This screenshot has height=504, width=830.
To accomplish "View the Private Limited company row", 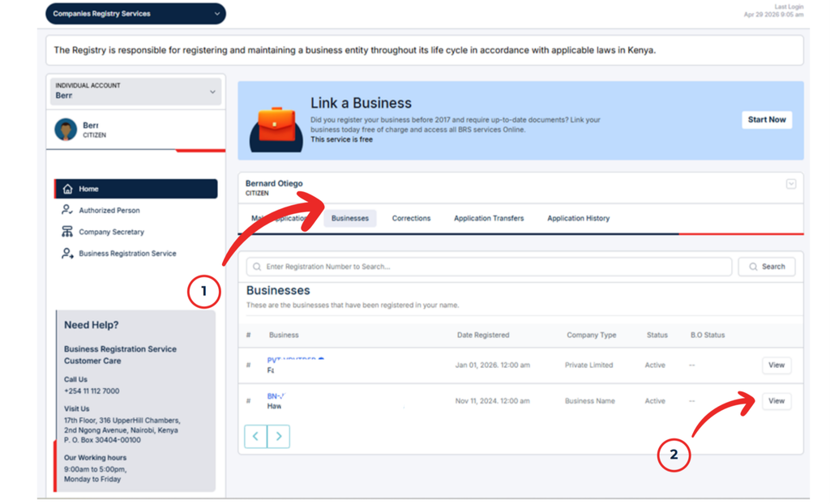I will pos(776,365).
